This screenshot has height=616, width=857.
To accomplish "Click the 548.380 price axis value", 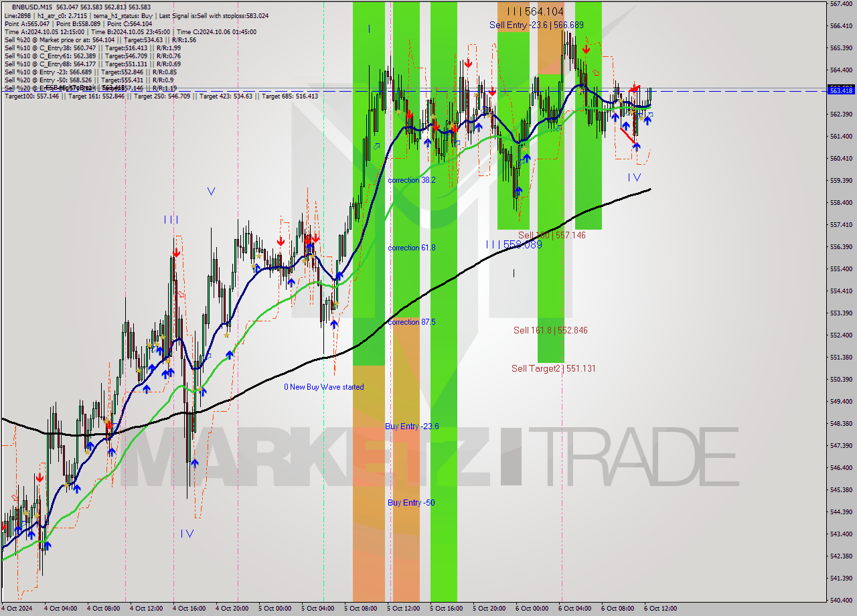I will pos(841,424).
